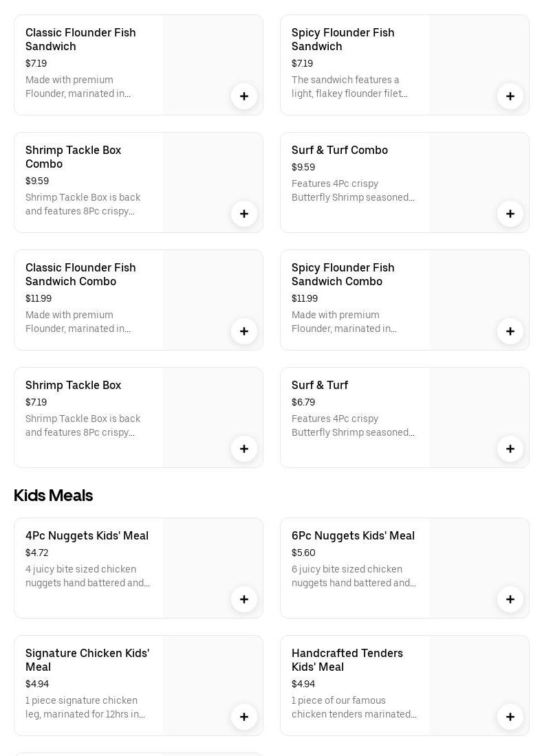
Task: Select Handcrafted Tenders Kids' Meal $4.94 price
Action: click(303, 684)
